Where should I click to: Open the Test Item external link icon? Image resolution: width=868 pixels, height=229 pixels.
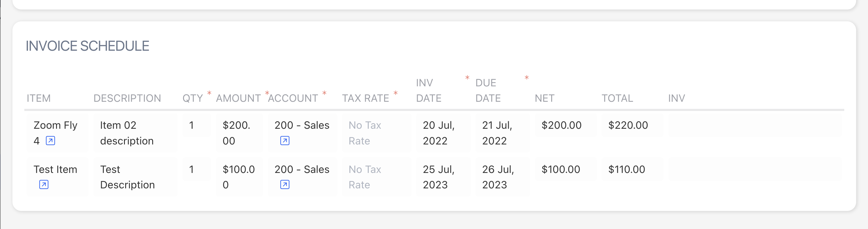click(x=44, y=185)
